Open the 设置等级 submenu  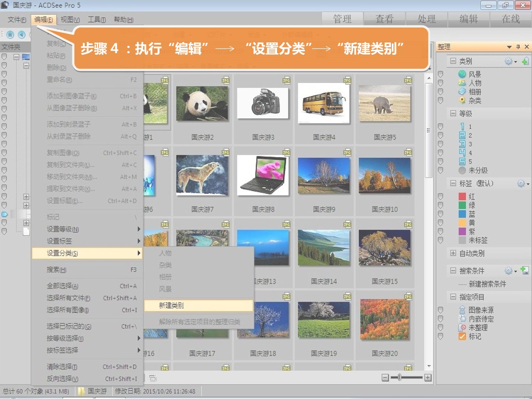coord(87,229)
